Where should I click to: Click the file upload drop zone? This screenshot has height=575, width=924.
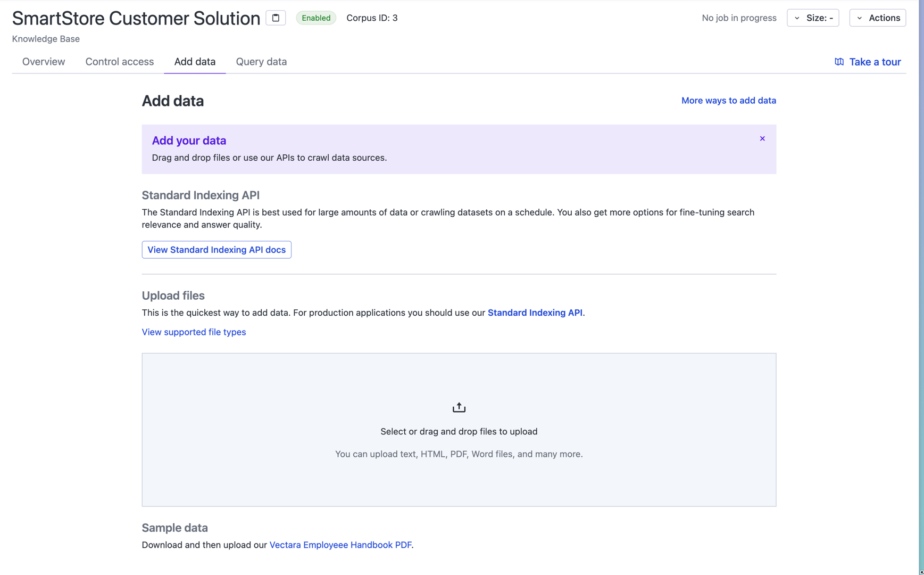[x=459, y=479]
